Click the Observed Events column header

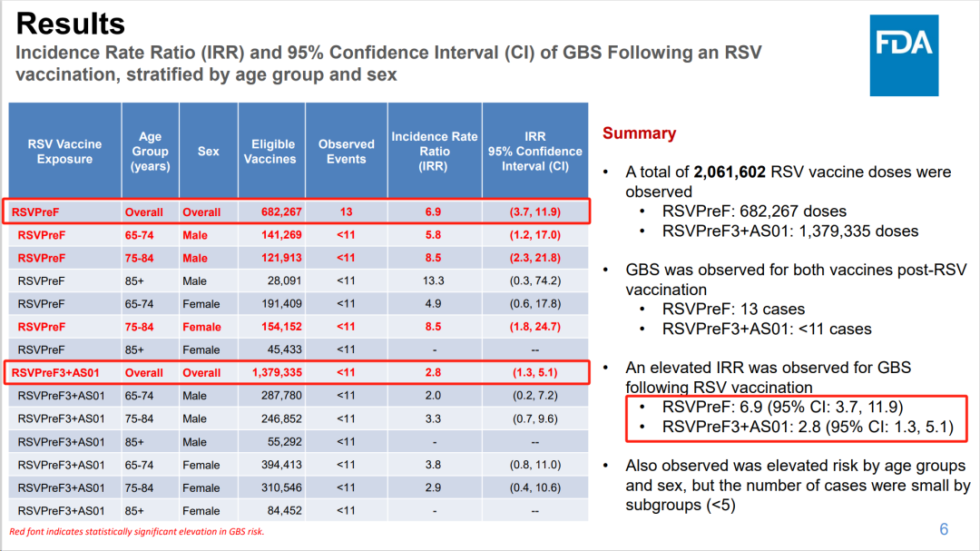[x=346, y=152]
